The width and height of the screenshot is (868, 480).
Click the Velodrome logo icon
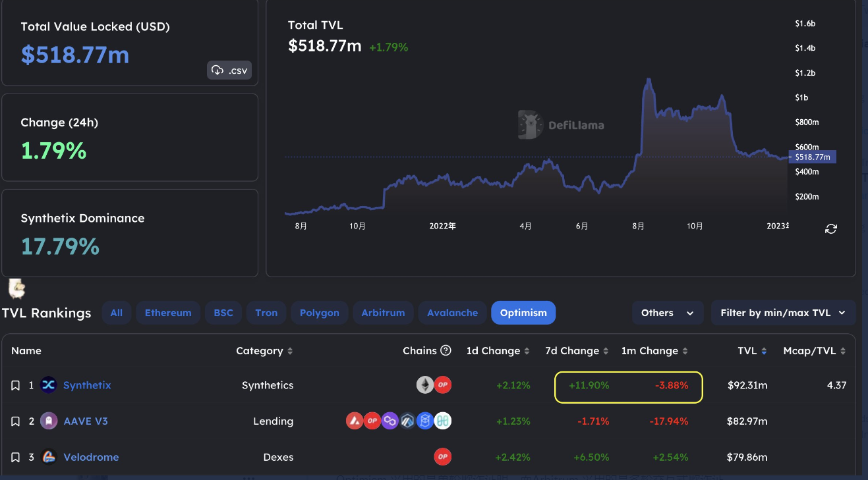[49, 457]
